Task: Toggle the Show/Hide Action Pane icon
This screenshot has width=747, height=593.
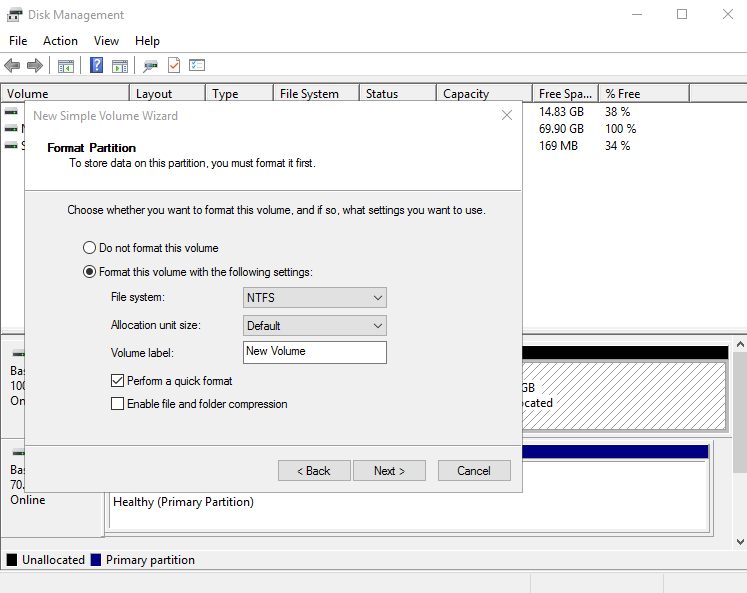Action: 120,66
